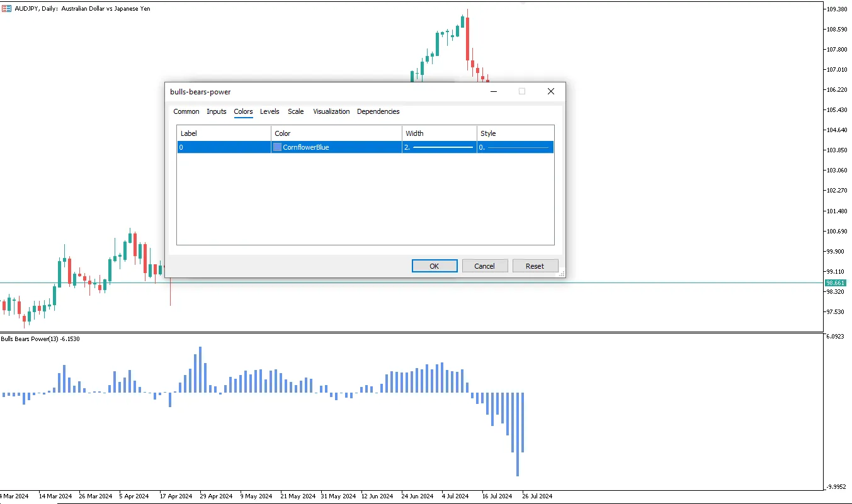Click the AUDJPY chart symbol icon

(6, 9)
